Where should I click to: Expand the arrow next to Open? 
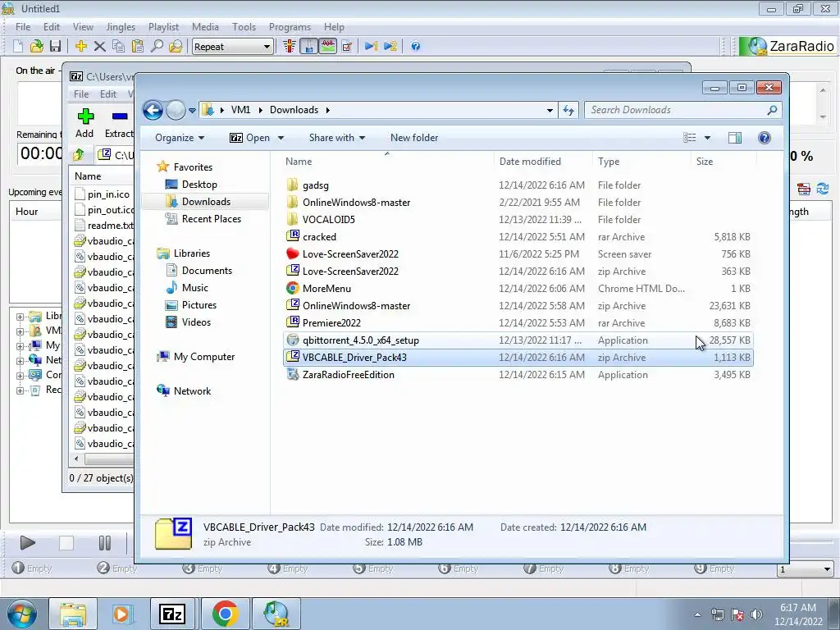281,138
